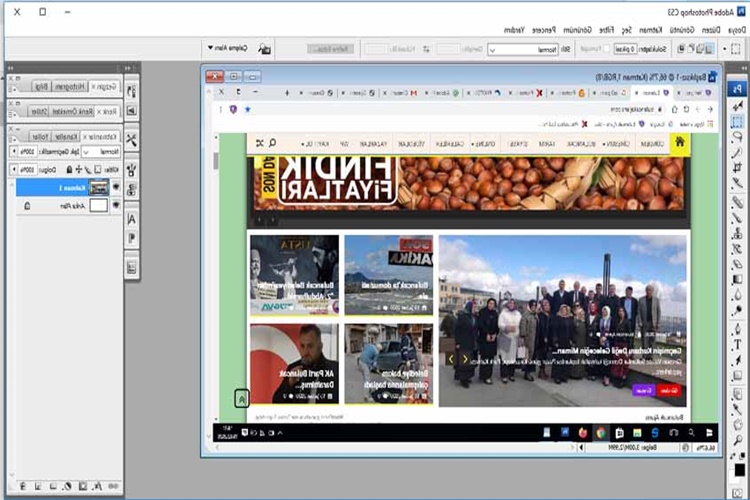Choose the add to selection mode button
This screenshot has width=750, height=500.
700,49
